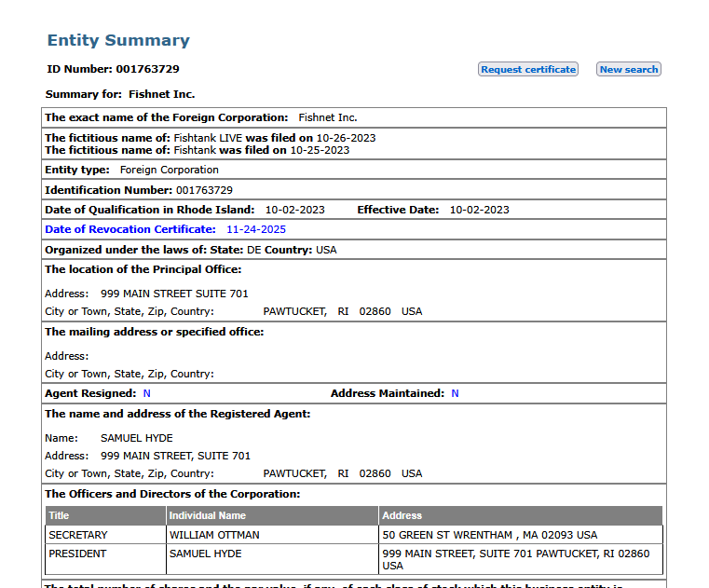This screenshot has height=588, width=709.
Task: Select 'The mailing address or specified office' heading
Action: [x=154, y=332]
